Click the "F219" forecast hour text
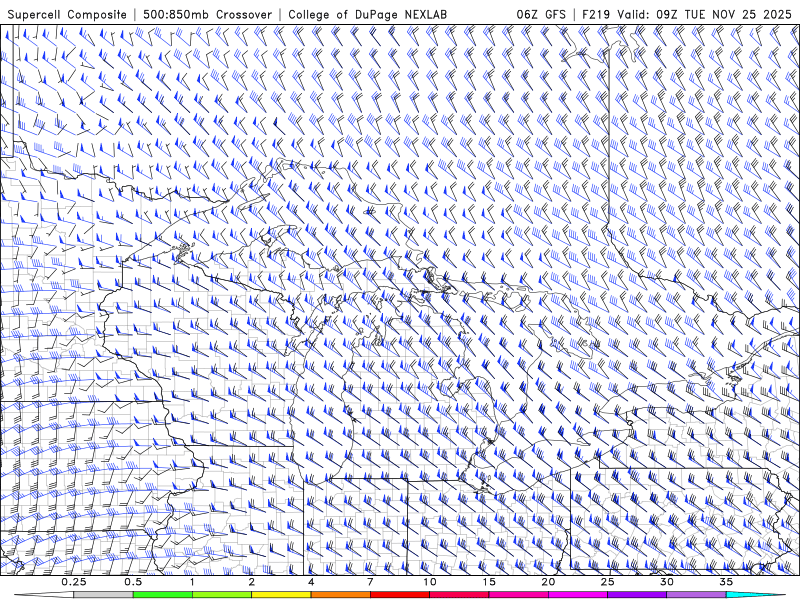This screenshot has height=600, width=800. 597,14
